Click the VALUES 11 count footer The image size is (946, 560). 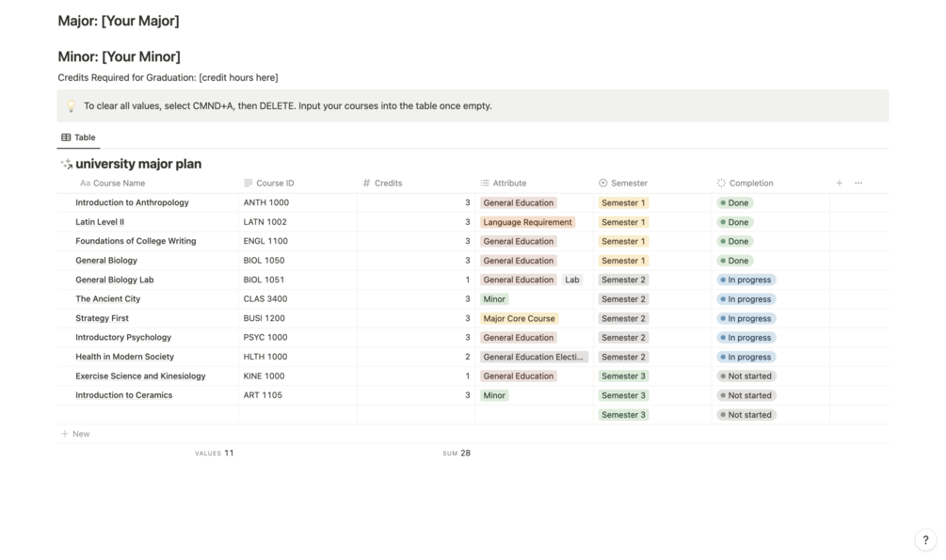[215, 454]
